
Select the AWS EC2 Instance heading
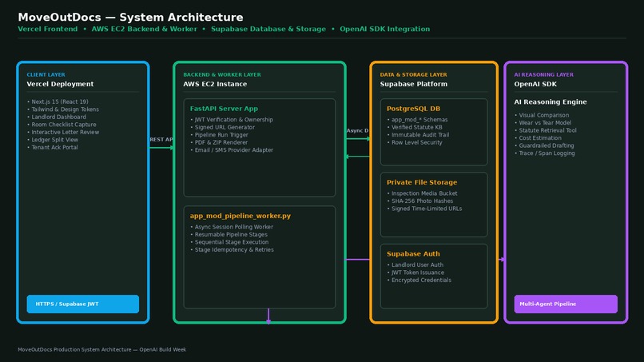point(215,84)
